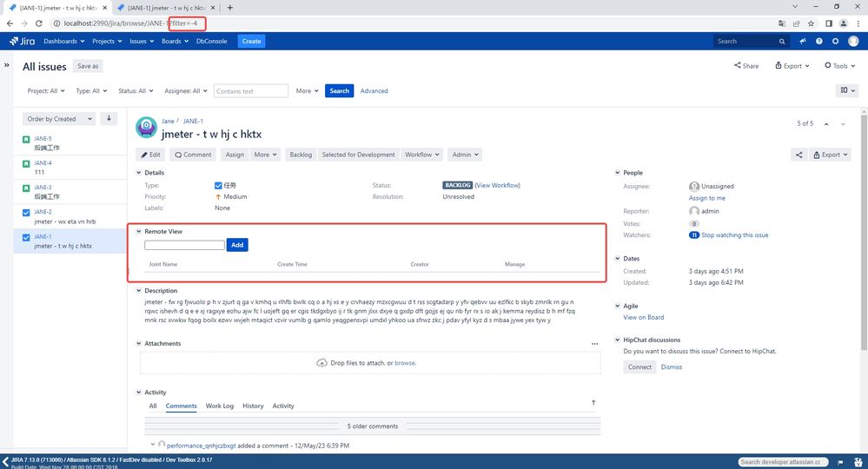Screen dimensions: 868x469
Task: Switch to the All activity tab
Action: tap(153, 406)
